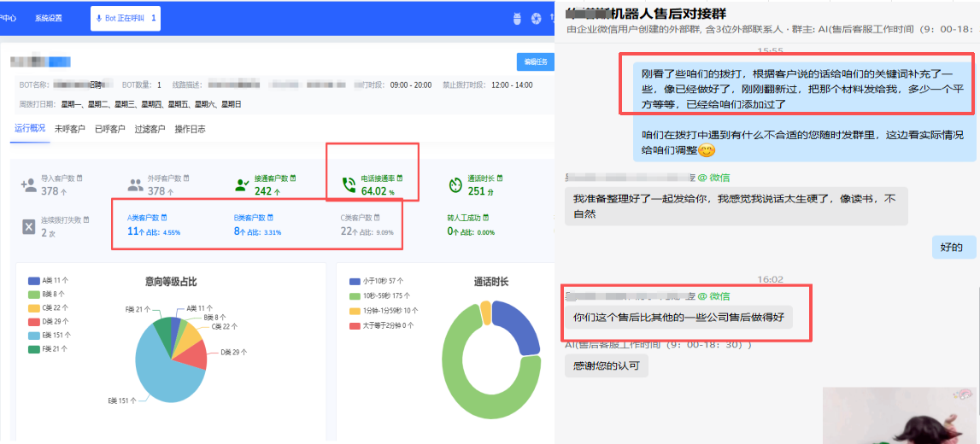Image resolution: width=980 pixels, height=444 pixels.
Task: Open the 操作日志 tab
Action: (x=190, y=129)
